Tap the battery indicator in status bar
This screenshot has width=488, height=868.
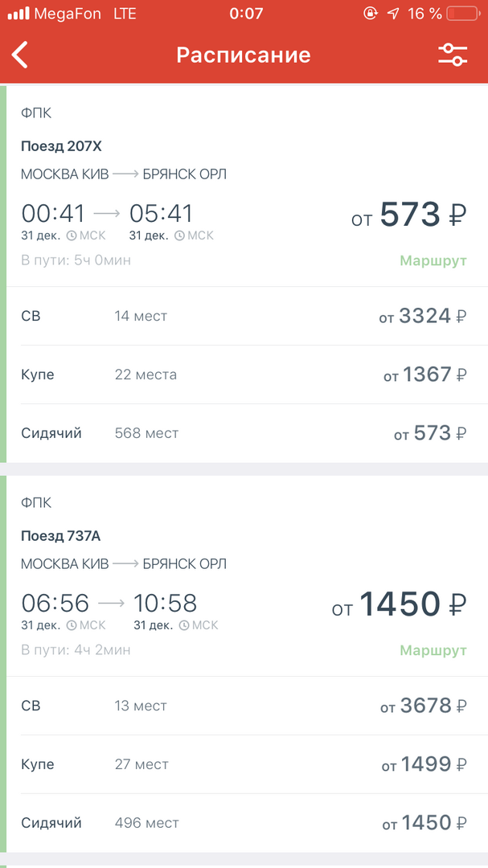(462, 14)
